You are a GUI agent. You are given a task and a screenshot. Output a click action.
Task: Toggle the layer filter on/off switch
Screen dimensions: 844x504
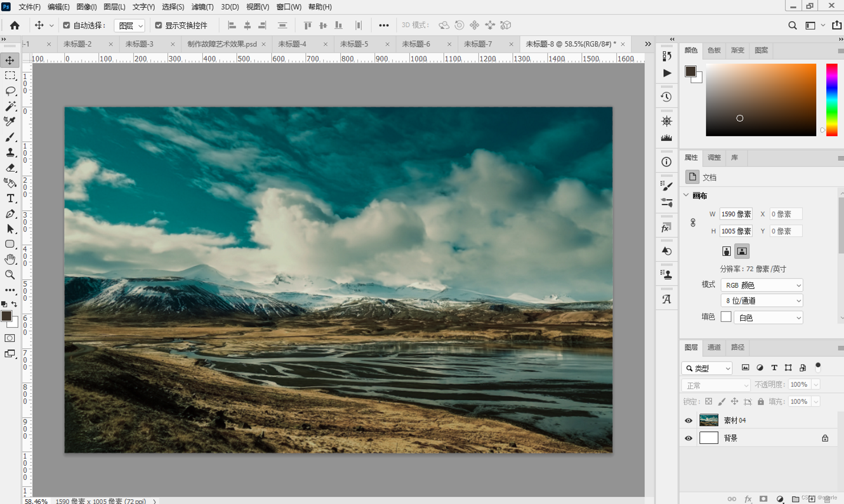point(818,366)
